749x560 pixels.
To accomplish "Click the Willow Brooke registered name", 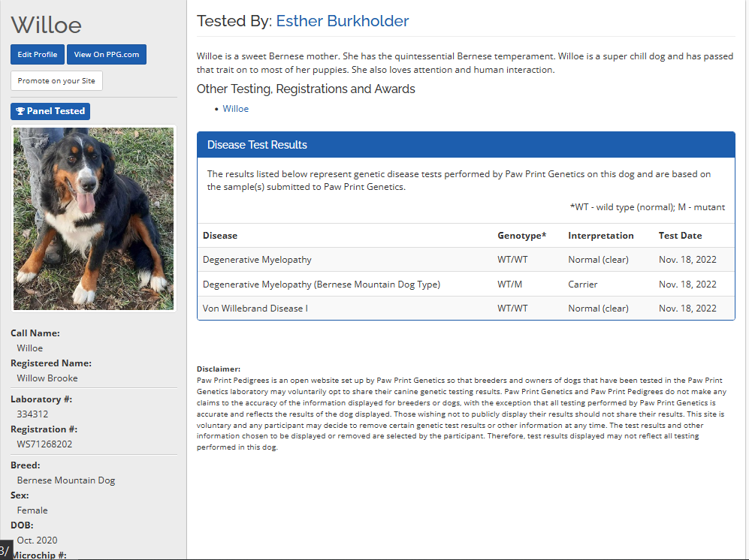I will [47, 378].
